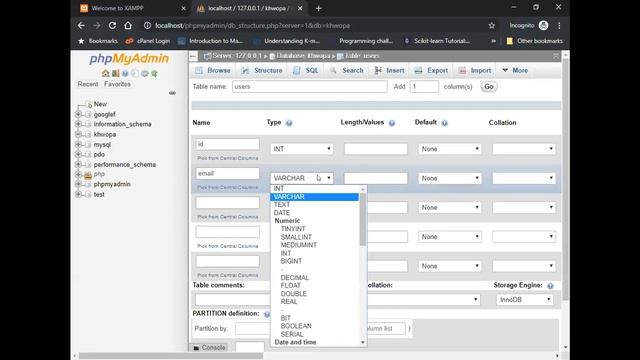Click the help icon next to Type
The width and height of the screenshot is (640, 360).
coord(289,123)
